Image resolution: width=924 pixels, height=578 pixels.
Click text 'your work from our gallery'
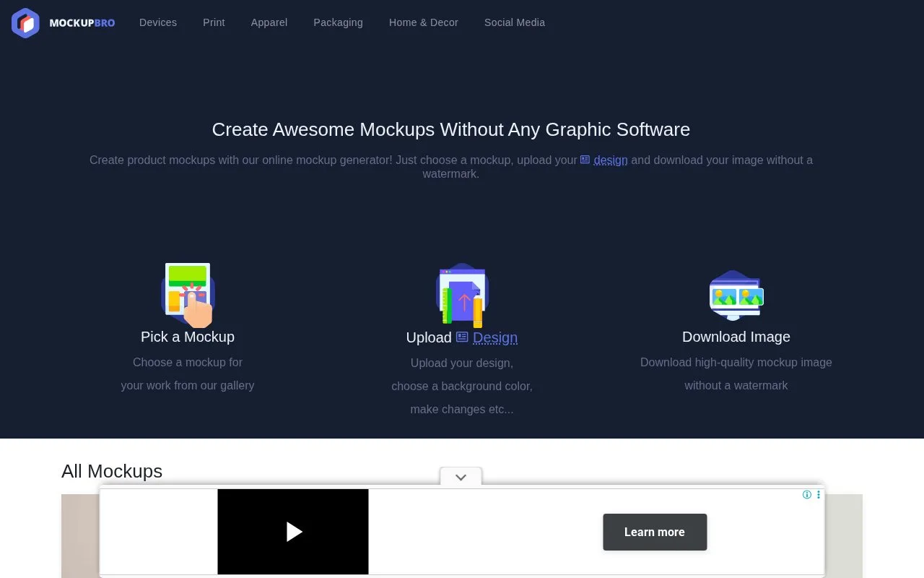pyautogui.click(x=188, y=385)
